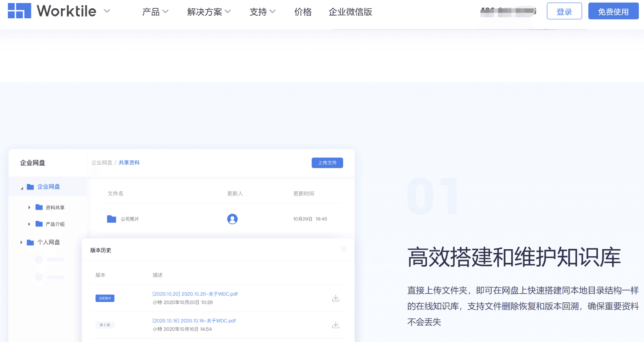644x342 pixels.
Task: Click the 小特 2020年10月16日 14:54 line
Action: [182, 329]
